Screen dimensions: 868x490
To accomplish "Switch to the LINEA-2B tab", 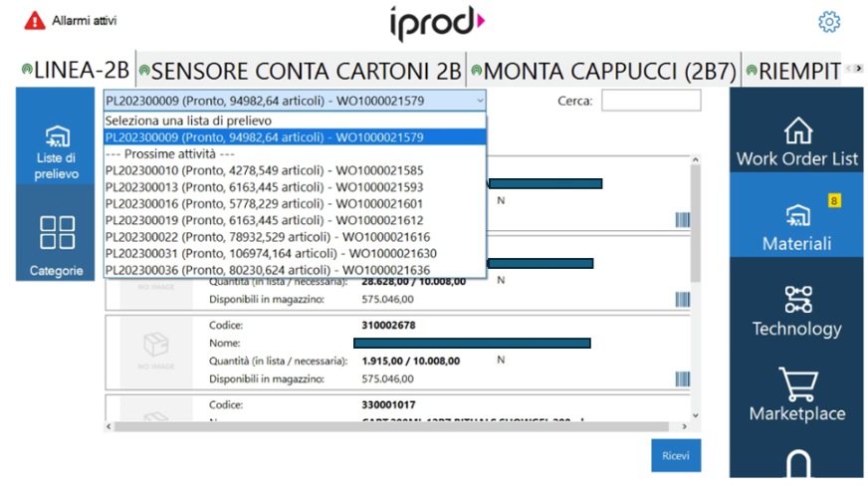I will pyautogui.click(x=76, y=71).
